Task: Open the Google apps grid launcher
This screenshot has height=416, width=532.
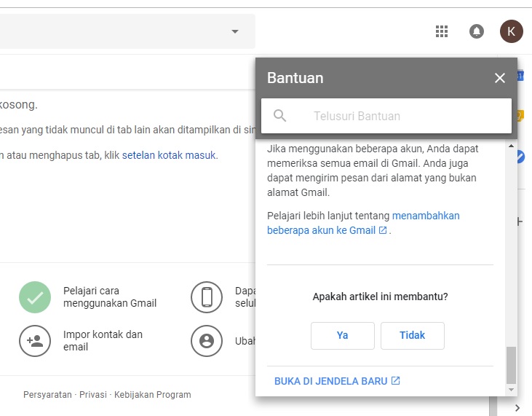Action: (x=441, y=31)
